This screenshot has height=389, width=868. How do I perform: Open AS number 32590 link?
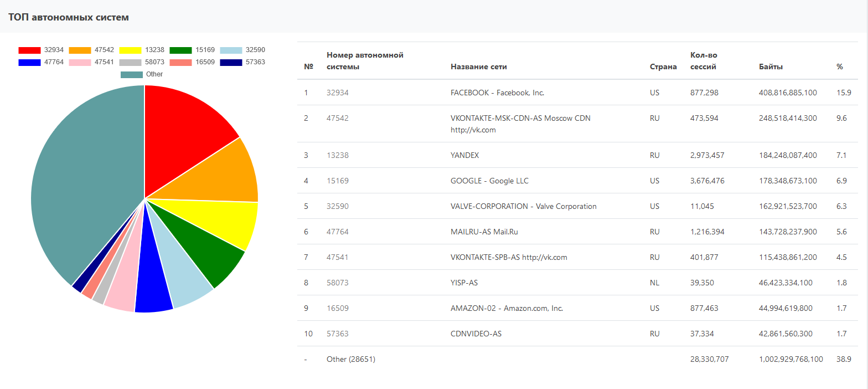338,206
